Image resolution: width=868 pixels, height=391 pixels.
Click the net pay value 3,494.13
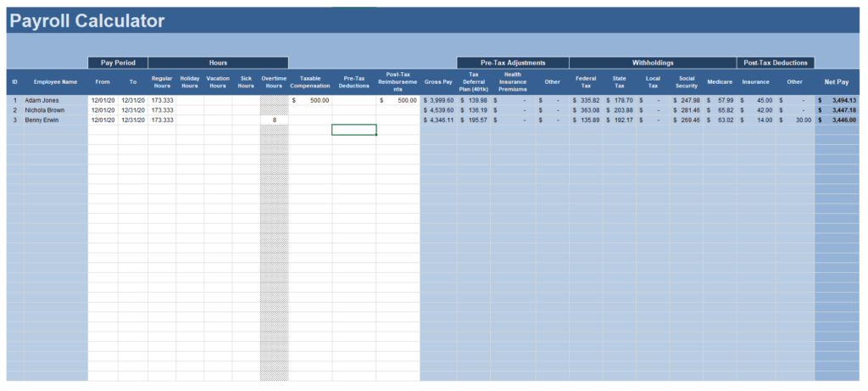coord(837,100)
